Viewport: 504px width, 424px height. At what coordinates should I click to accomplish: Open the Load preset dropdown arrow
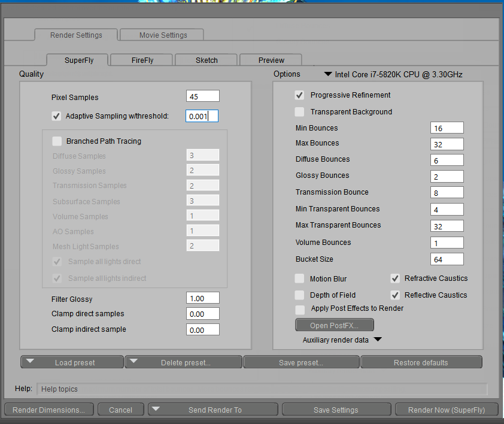coord(29,362)
